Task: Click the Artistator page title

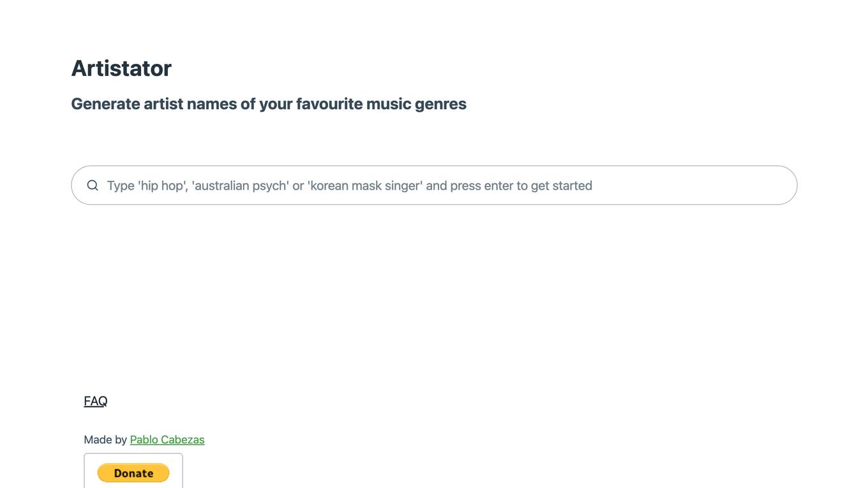Action: pyautogui.click(x=121, y=68)
